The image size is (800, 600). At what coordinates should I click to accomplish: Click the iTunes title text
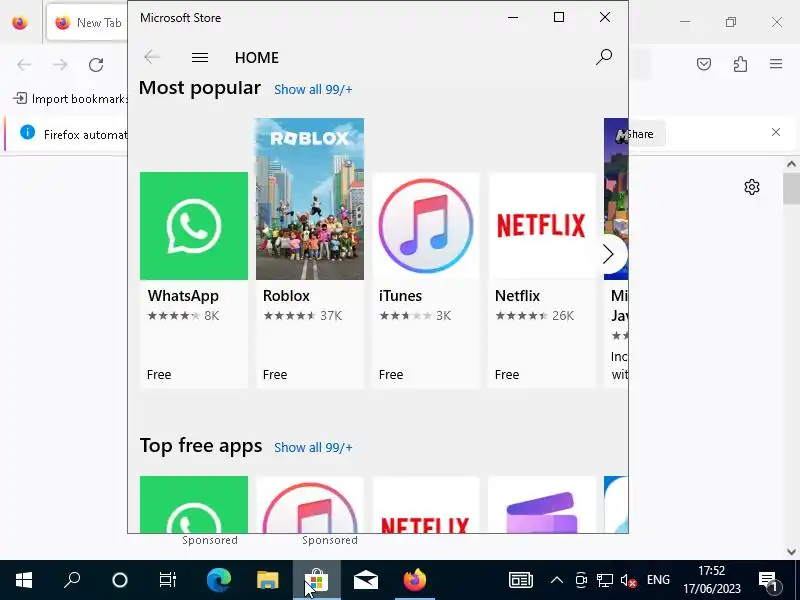tap(400, 296)
